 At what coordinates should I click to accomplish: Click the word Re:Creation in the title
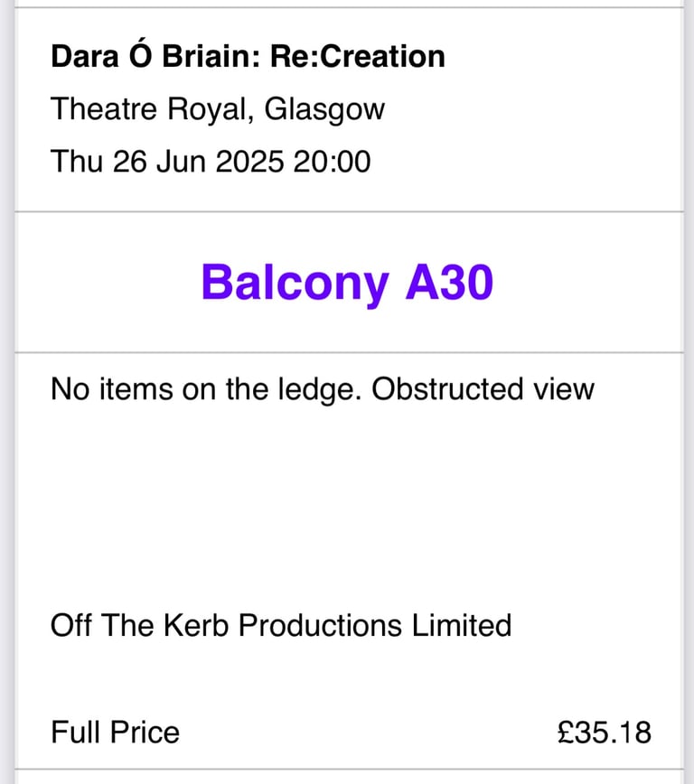[358, 55]
